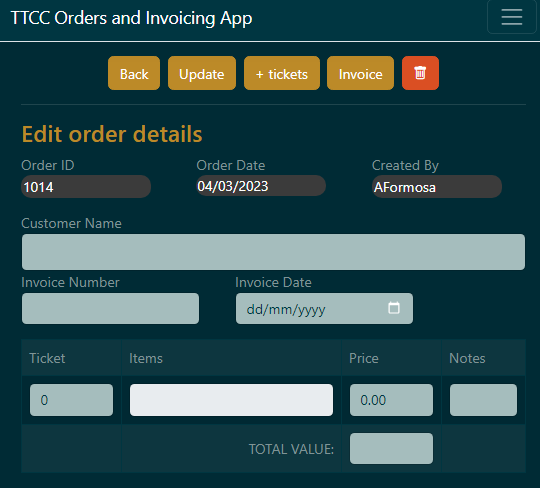
Task: Click the Created By field AFormosa
Action: (437, 187)
